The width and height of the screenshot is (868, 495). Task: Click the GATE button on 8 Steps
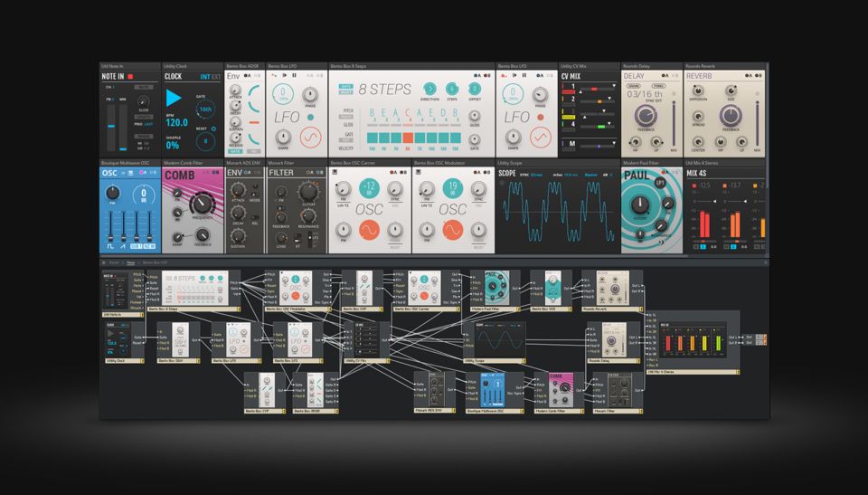pyautogui.click(x=345, y=86)
